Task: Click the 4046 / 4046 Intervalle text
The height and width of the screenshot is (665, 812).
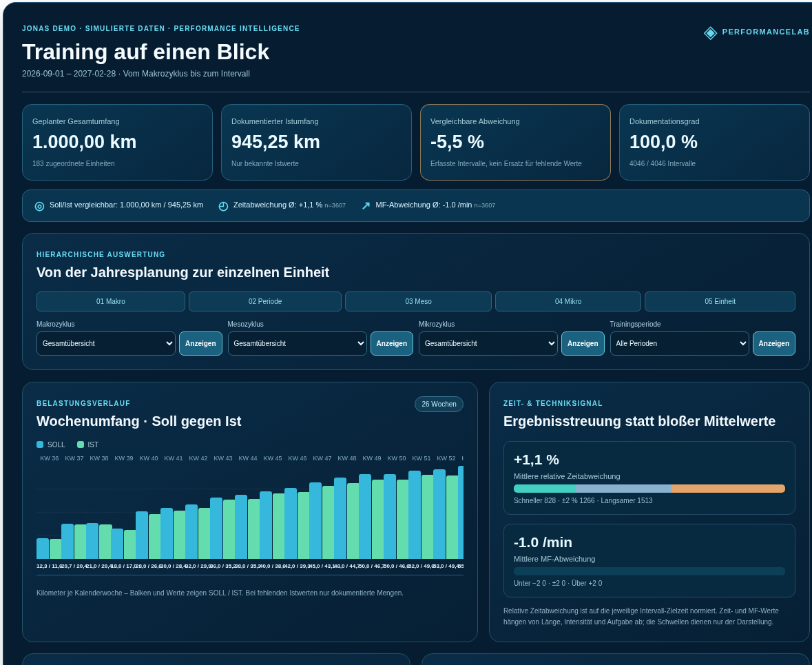Action: [663, 164]
